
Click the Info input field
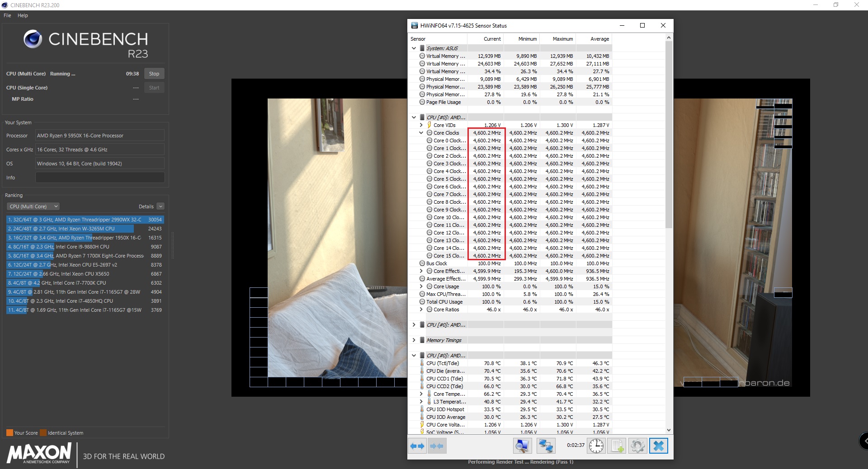click(100, 178)
